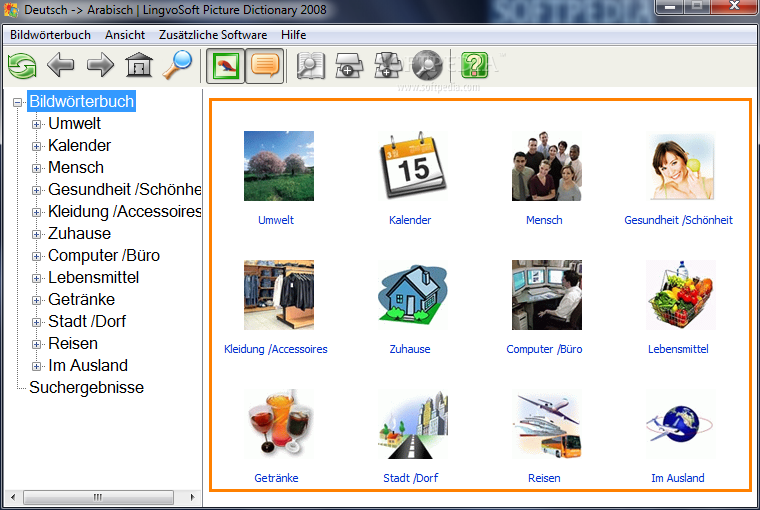Click the scrollbar left arrow

[x=13, y=497]
